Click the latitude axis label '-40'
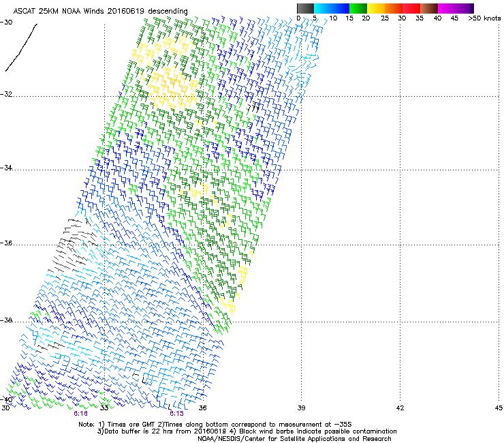The image size is (504, 443). [x=6, y=399]
